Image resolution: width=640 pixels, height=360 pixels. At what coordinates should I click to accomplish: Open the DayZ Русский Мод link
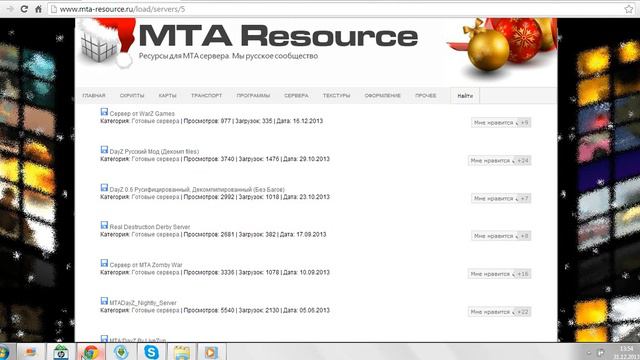point(154,151)
